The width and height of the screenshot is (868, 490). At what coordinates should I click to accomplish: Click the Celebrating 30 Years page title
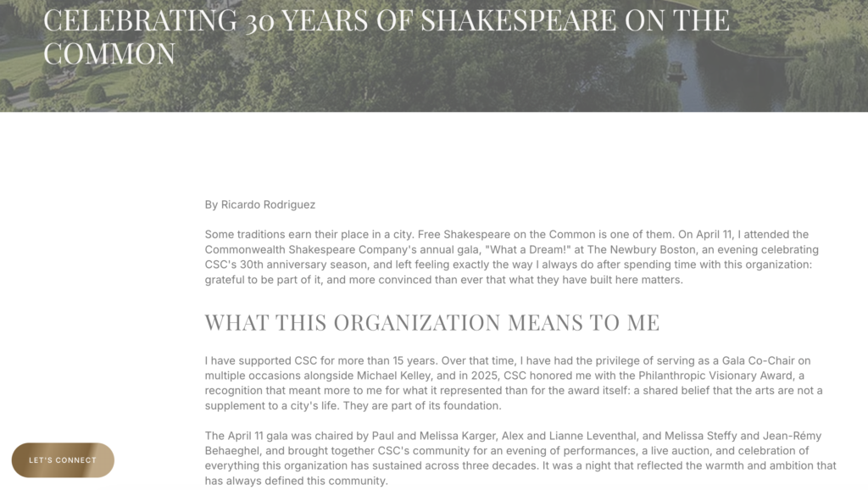[x=387, y=36]
